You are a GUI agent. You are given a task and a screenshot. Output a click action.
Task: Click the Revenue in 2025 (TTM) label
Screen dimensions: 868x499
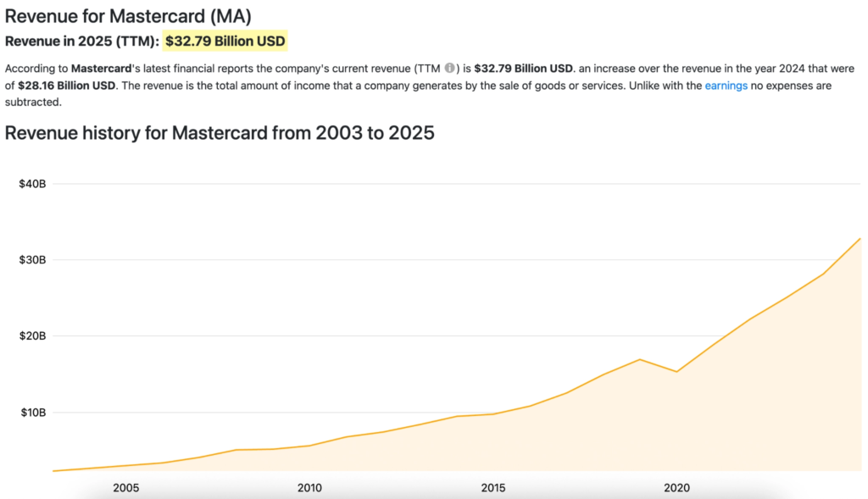(x=82, y=41)
